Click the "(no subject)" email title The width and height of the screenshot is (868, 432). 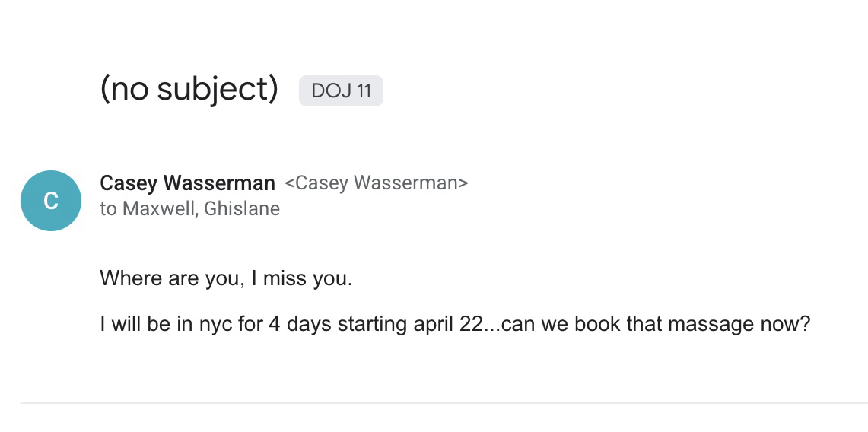tap(189, 90)
